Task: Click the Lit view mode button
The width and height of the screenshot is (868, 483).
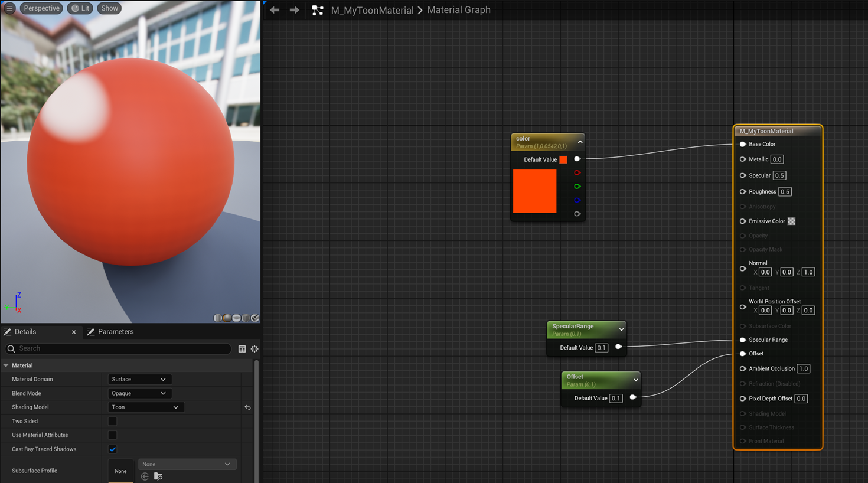Action: coord(80,8)
